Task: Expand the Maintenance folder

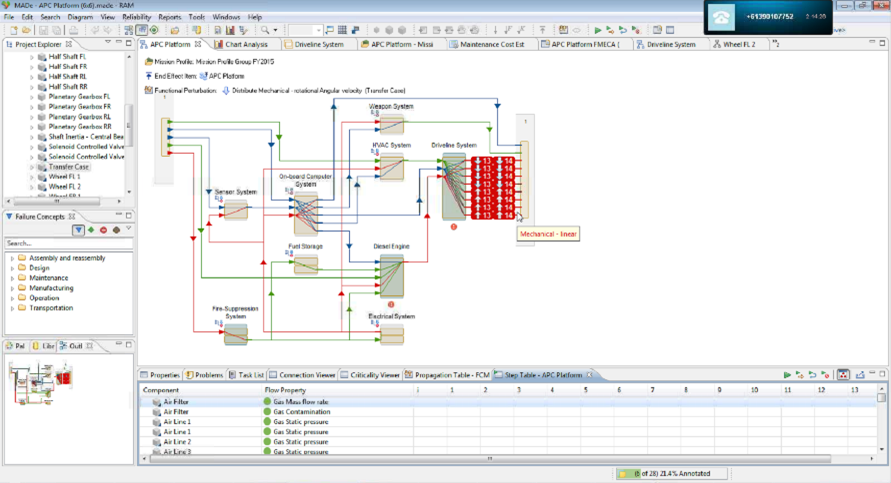Action: click(11, 278)
